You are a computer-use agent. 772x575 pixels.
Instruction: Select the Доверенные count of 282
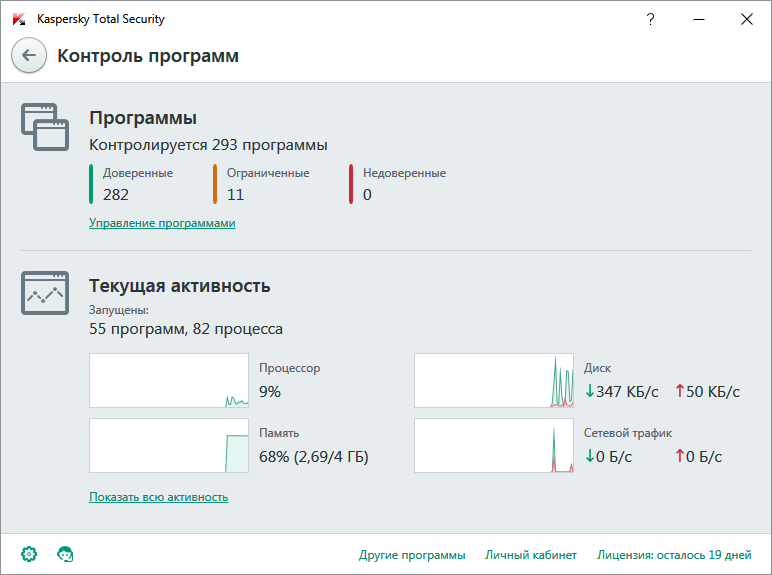(116, 194)
